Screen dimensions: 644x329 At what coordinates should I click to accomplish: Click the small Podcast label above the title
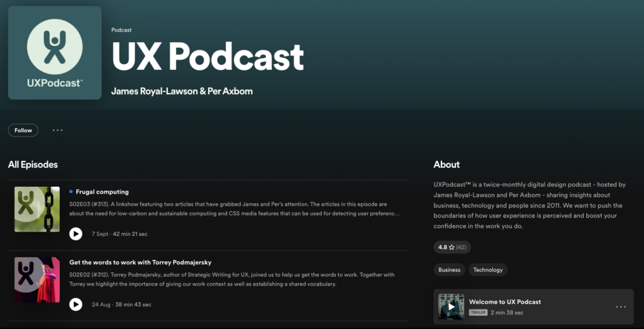pyautogui.click(x=121, y=30)
